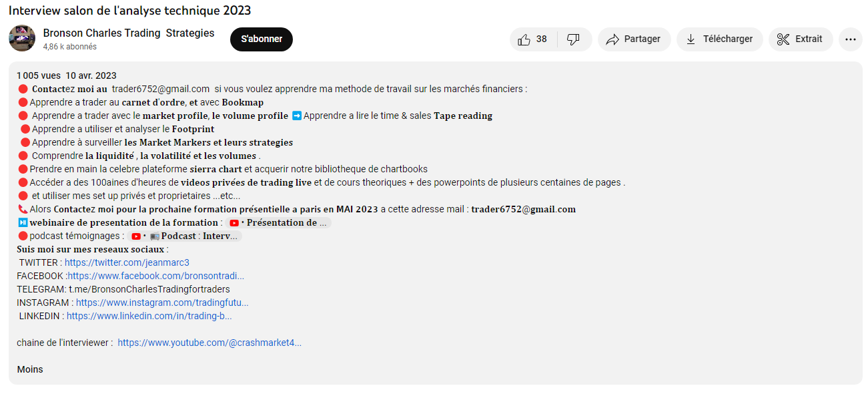
Task: Click the play-pause emoji before webinaire
Action: click(23, 222)
